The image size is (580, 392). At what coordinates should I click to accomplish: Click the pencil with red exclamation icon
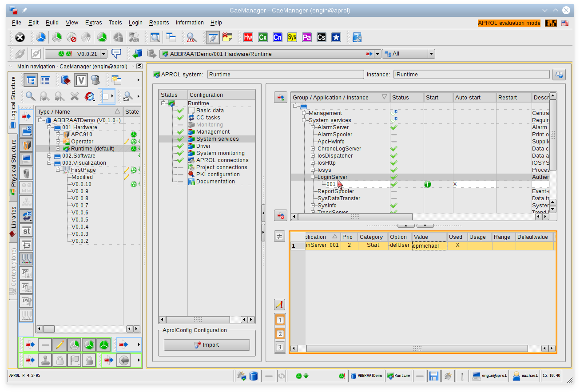pyautogui.click(x=279, y=305)
